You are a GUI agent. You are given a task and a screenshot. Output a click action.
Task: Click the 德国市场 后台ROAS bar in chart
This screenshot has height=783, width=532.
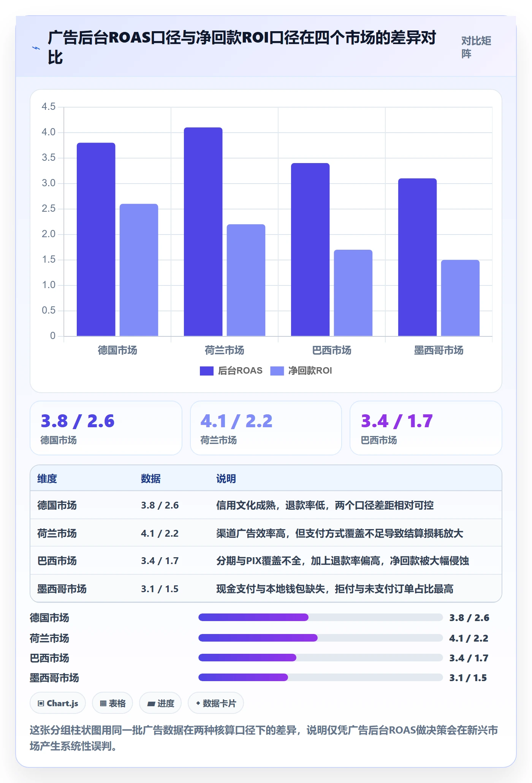(x=96, y=239)
